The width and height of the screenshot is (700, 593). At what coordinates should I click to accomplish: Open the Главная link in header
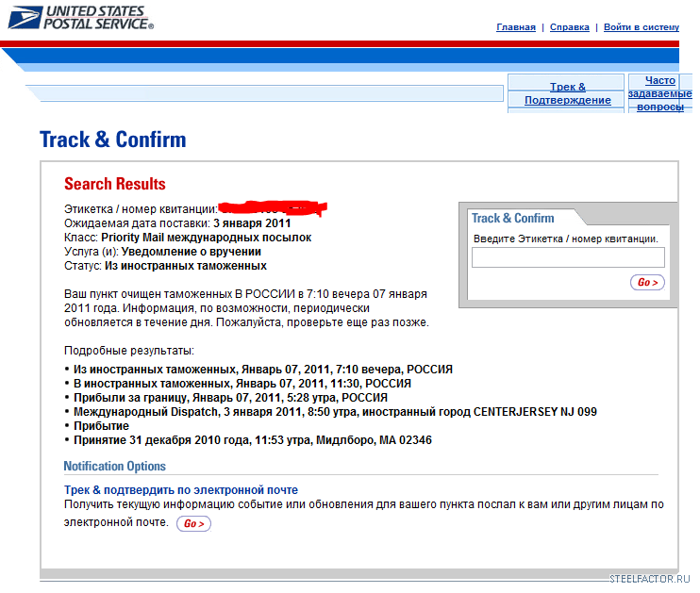point(516,27)
